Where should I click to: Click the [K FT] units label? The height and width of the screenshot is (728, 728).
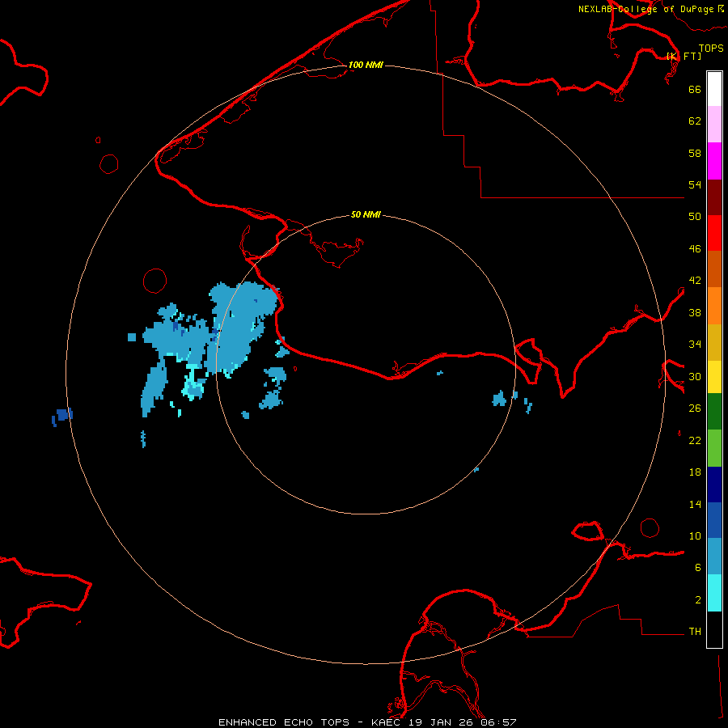pos(684,56)
